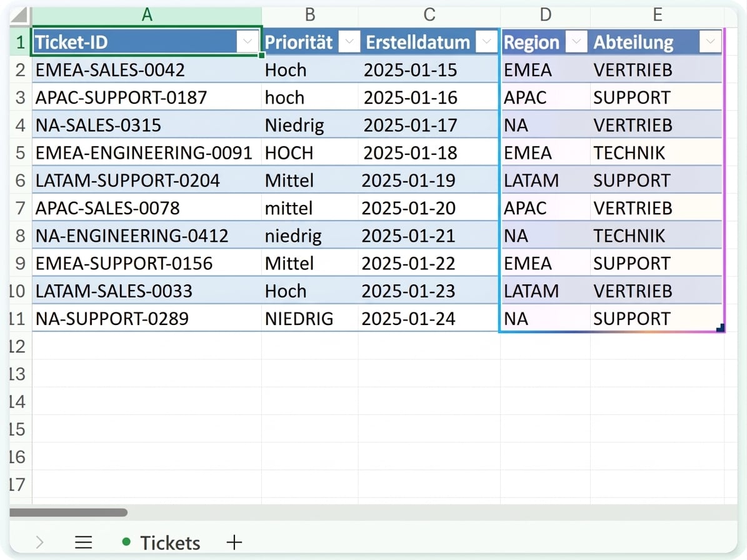Add a new sheet with plus icon

(234, 542)
